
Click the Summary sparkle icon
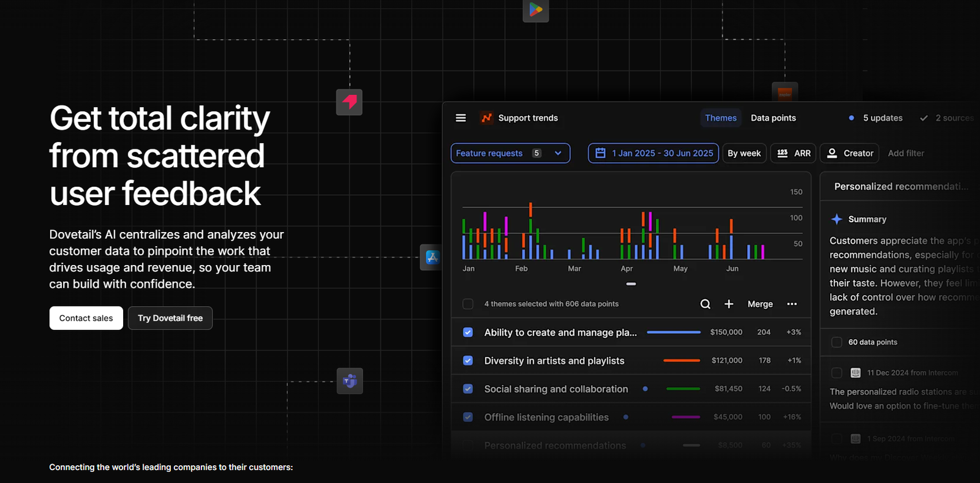tap(837, 219)
